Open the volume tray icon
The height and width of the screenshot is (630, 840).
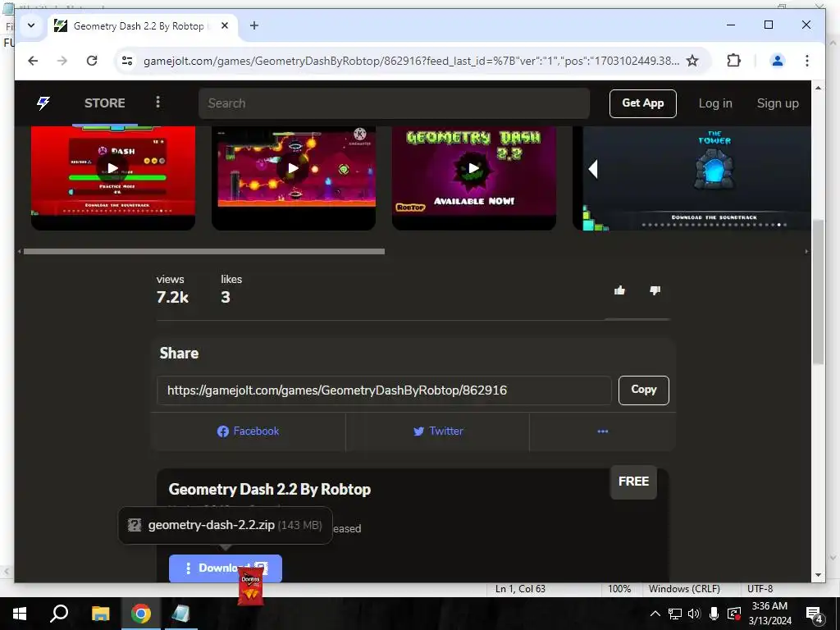(694, 614)
